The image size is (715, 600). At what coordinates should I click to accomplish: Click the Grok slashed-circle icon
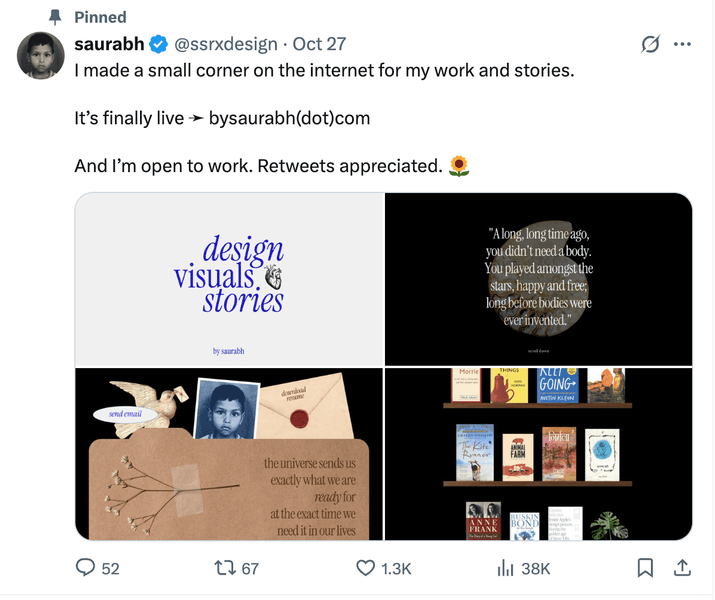click(x=650, y=44)
